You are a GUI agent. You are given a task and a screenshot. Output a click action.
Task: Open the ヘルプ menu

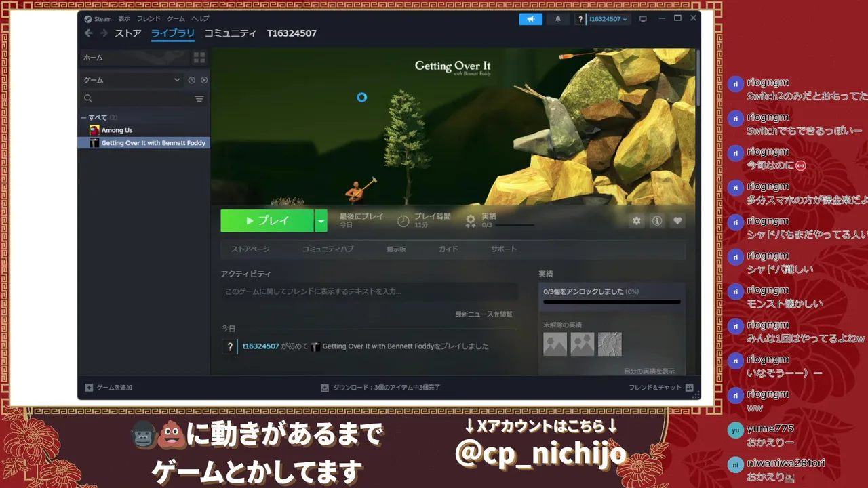pyautogui.click(x=200, y=19)
